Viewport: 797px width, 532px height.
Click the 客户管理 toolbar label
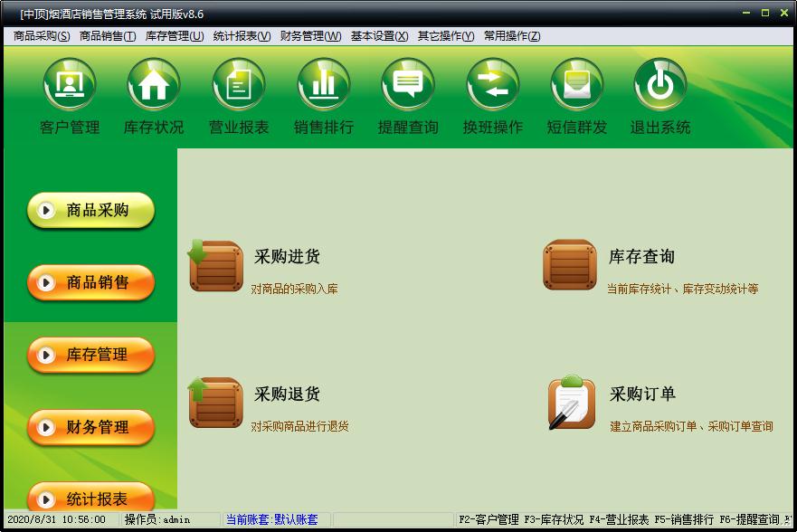pos(70,127)
